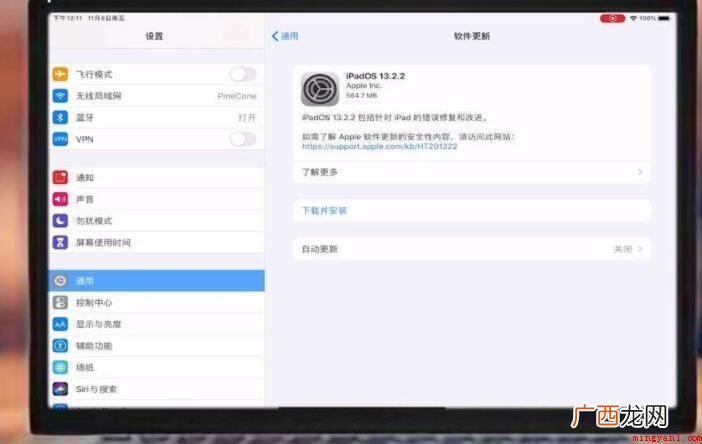Tap the VPN icon in sidebar
Screen dimensions: 702x444
click(x=60, y=139)
